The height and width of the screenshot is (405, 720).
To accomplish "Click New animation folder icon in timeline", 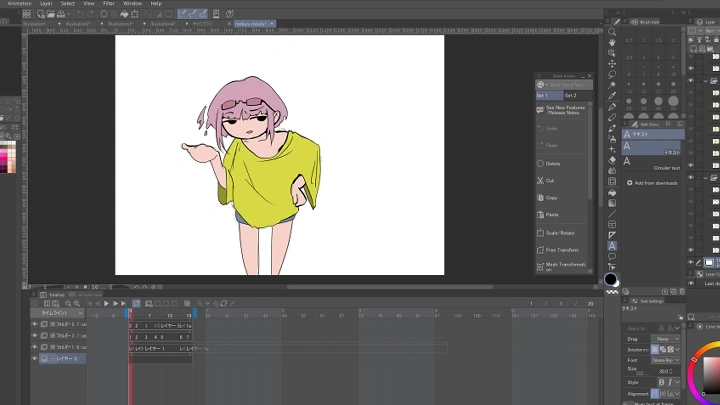I will click(148, 304).
